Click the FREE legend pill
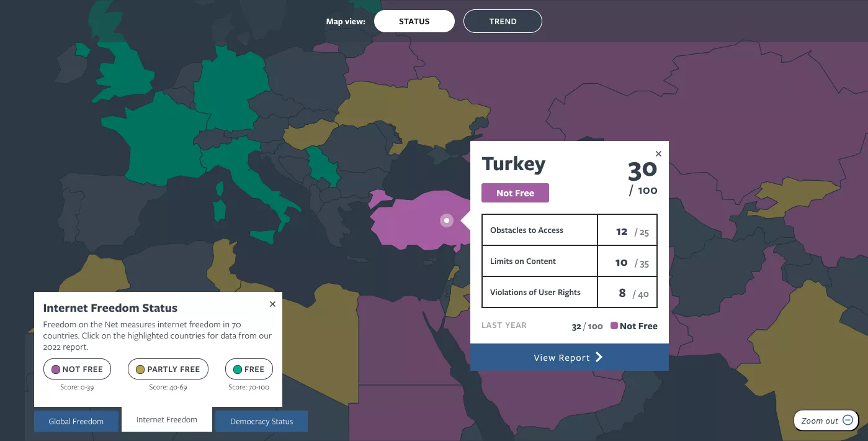The image size is (868, 441). (x=249, y=369)
